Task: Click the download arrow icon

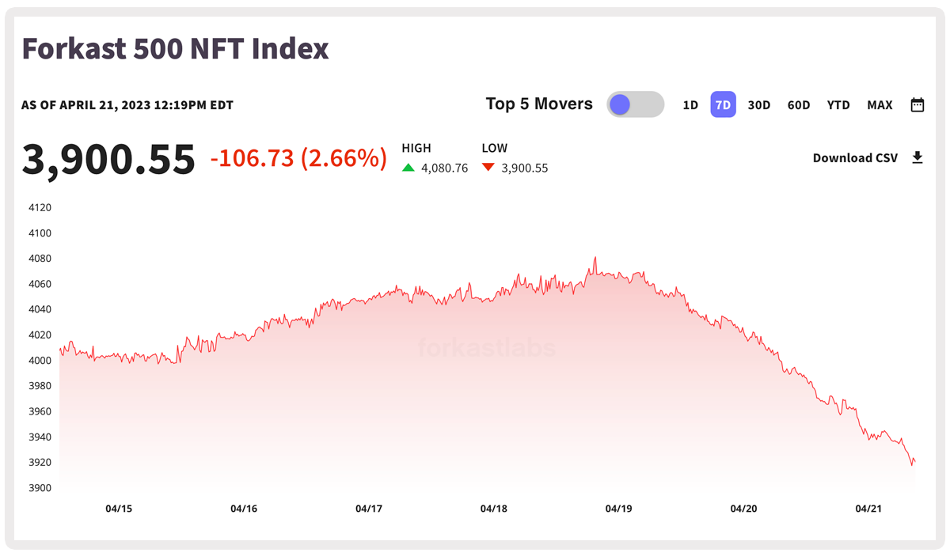Action: (918, 157)
